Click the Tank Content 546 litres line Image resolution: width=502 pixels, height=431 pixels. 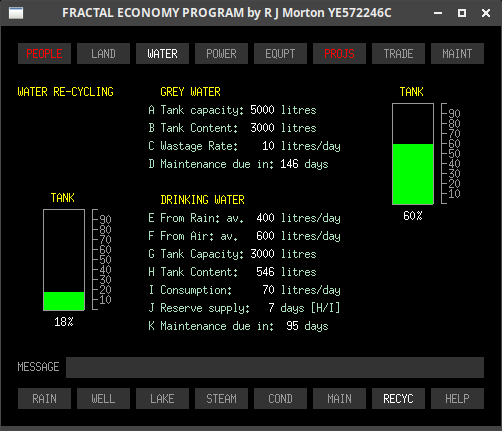pyautogui.click(x=232, y=272)
